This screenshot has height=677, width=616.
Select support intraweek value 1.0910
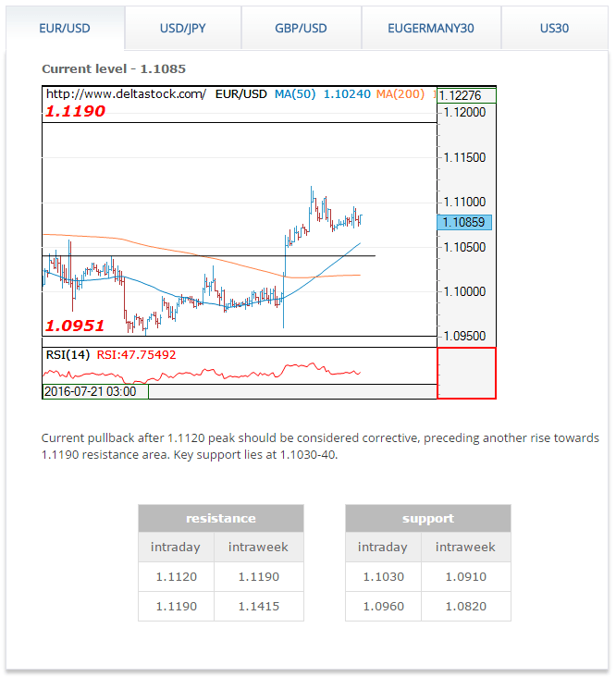(466, 577)
